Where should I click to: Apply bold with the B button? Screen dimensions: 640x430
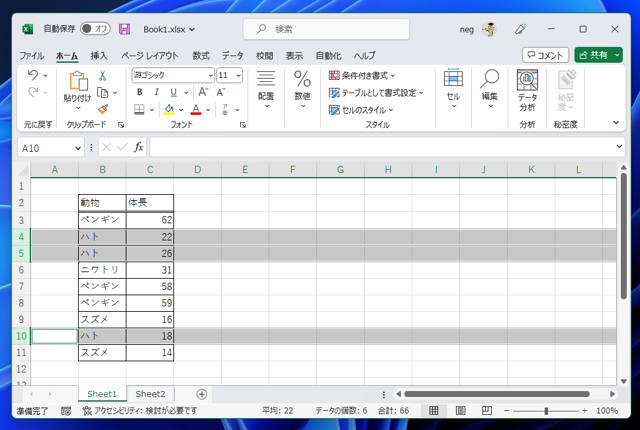[140, 92]
